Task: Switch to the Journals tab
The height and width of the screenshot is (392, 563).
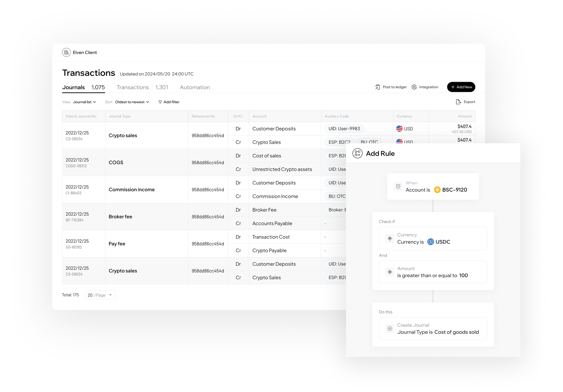Action: pos(83,87)
